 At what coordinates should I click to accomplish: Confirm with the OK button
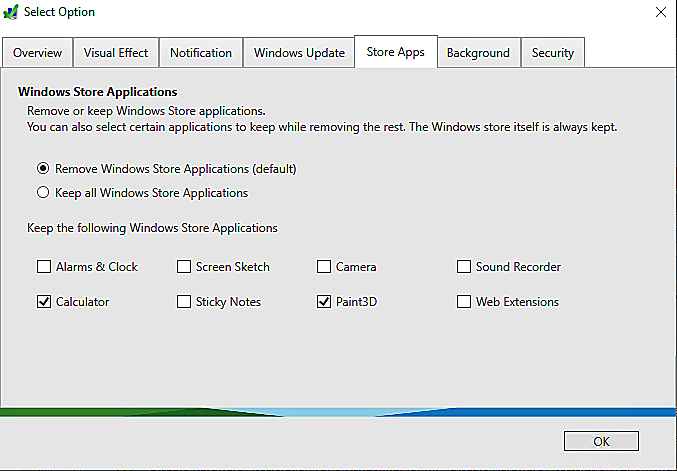pyautogui.click(x=601, y=441)
